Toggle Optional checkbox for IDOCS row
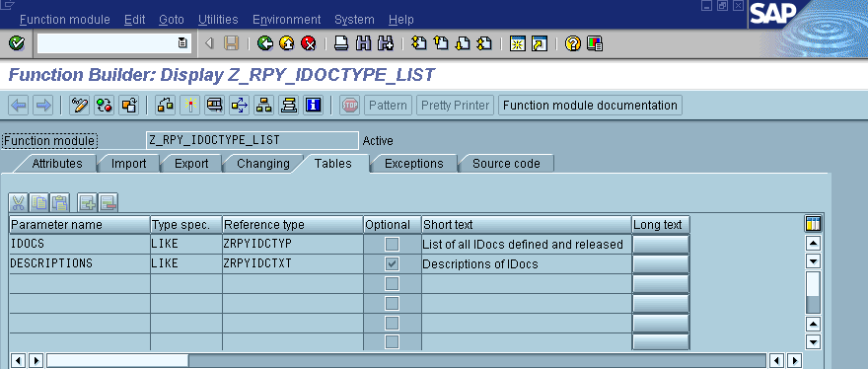 pyautogui.click(x=392, y=244)
